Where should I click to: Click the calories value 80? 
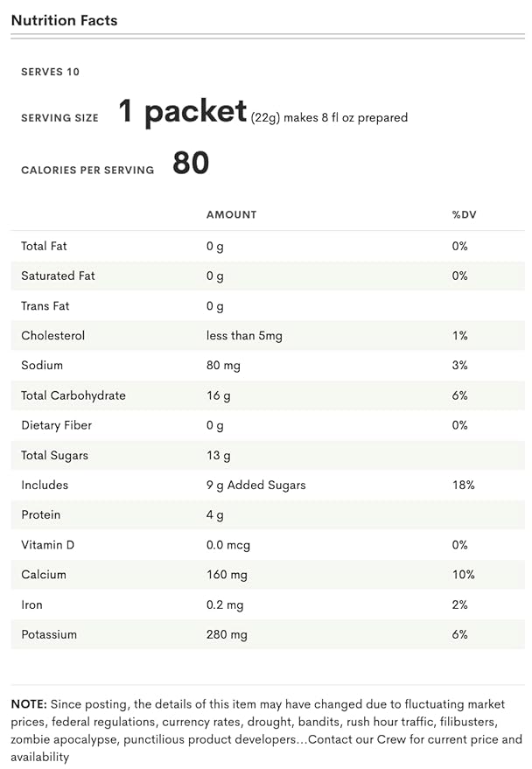(191, 163)
